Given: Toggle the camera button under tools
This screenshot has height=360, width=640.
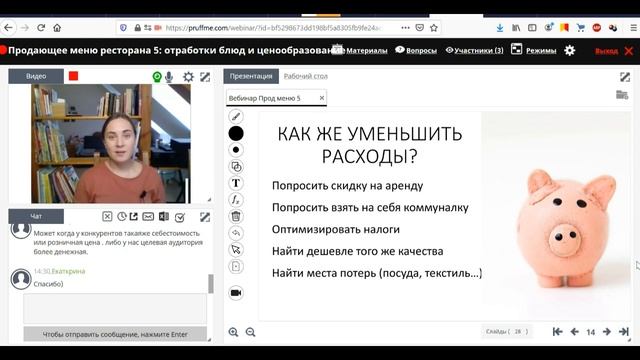Looking at the screenshot, I should pyautogui.click(x=236, y=293).
